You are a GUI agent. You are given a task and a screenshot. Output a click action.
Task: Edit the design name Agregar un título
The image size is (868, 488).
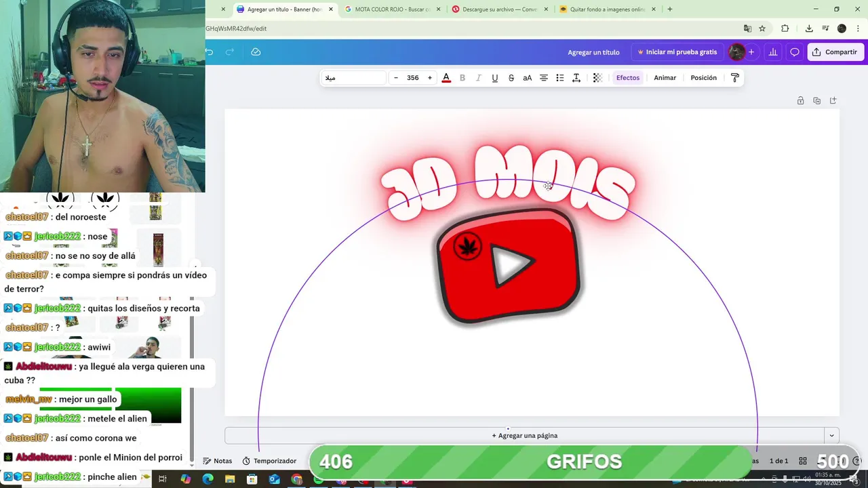(594, 52)
